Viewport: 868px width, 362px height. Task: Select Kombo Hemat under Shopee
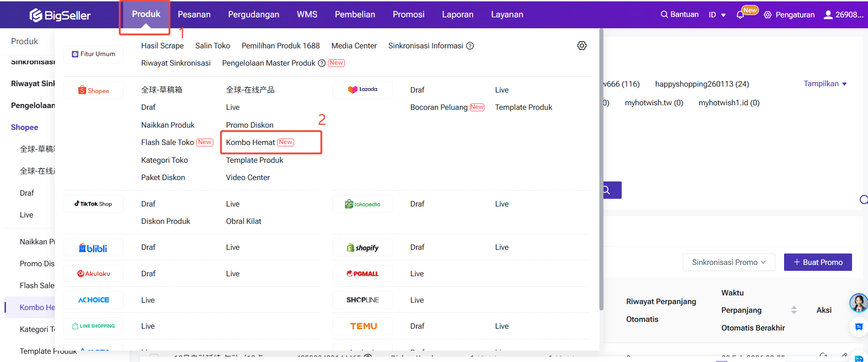(250, 142)
